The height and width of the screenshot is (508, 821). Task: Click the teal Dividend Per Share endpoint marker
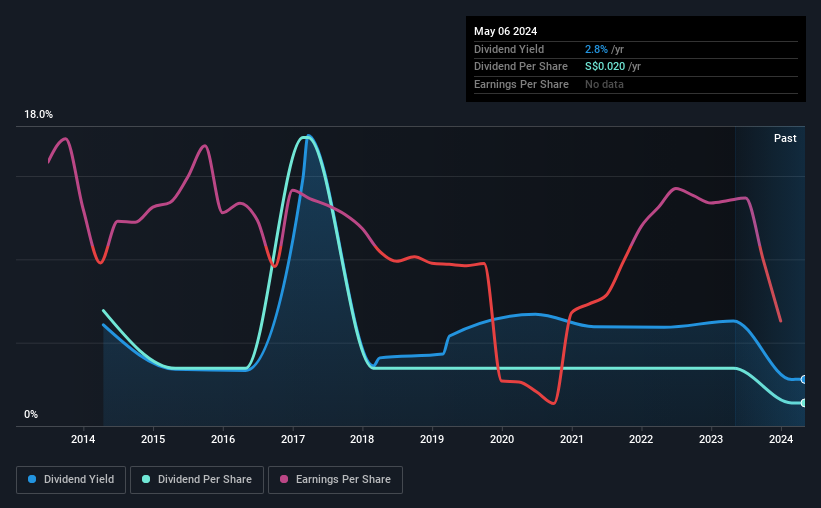(x=803, y=403)
